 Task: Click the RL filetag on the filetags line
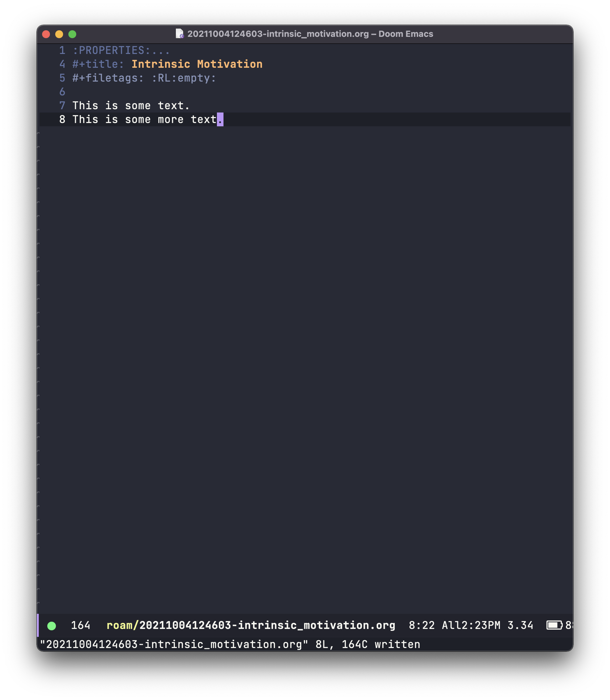click(166, 78)
